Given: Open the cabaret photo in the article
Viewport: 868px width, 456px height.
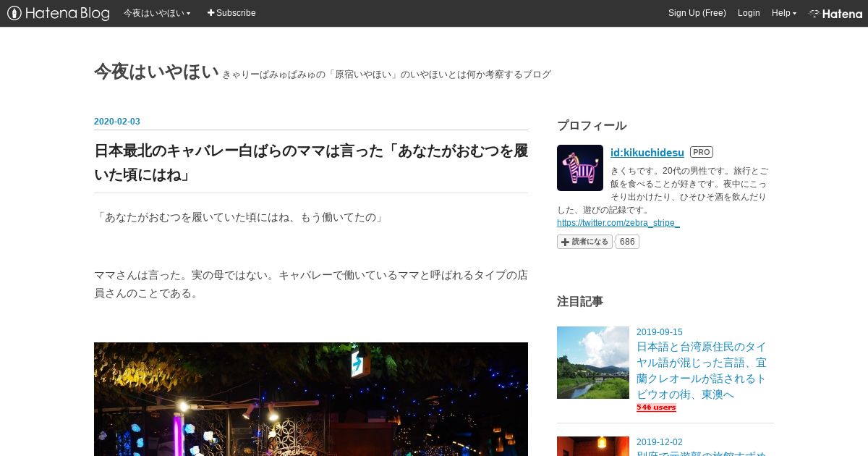Looking at the screenshot, I should [x=311, y=399].
